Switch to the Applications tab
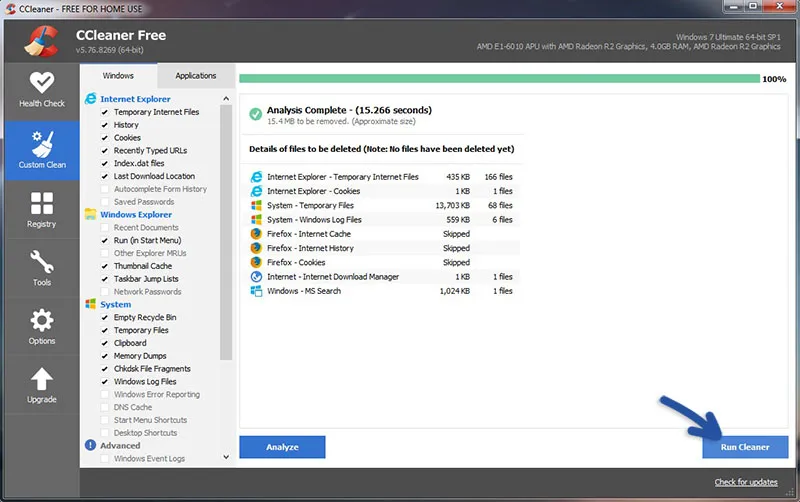Image resolution: width=800 pixels, height=502 pixels. point(196,76)
